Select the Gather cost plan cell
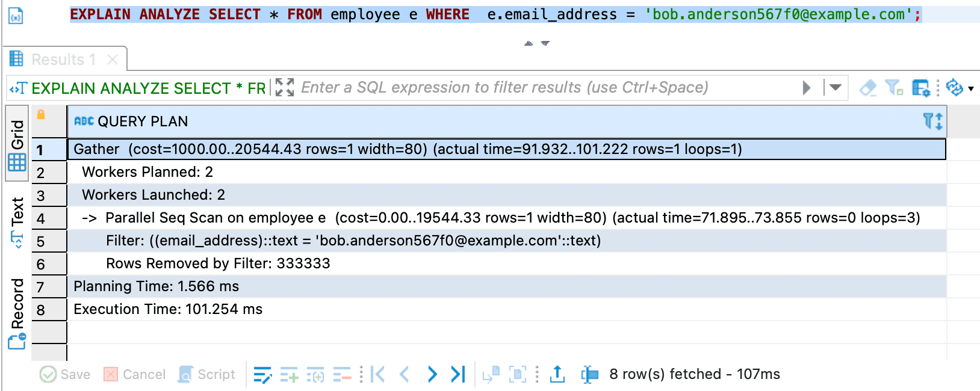The image size is (980, 391). [506, 149]
